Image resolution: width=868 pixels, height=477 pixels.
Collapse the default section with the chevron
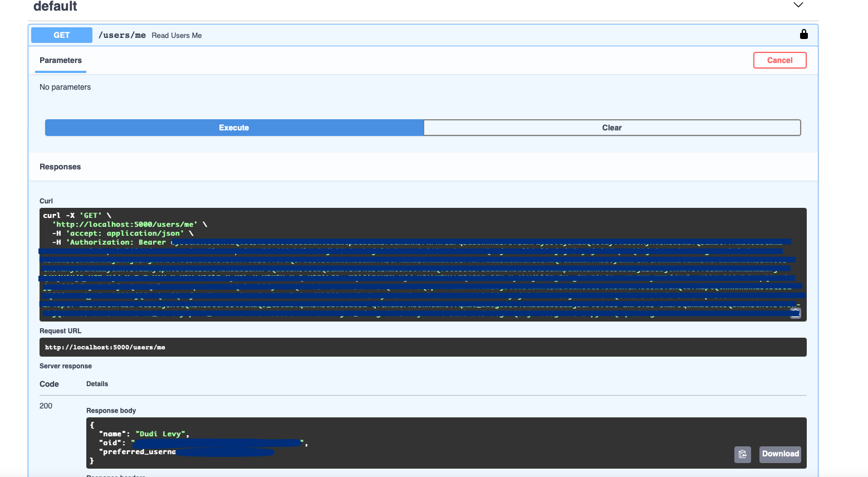(x=798, y=4)
